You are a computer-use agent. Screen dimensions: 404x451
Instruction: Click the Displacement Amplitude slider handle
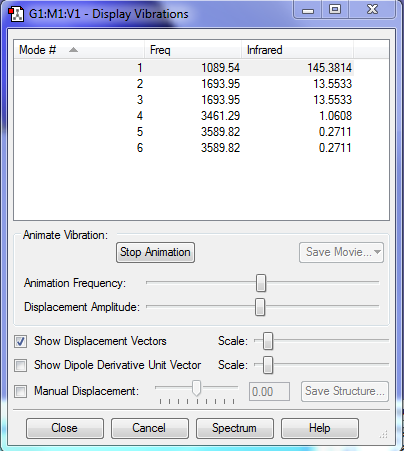coord(260,307)
